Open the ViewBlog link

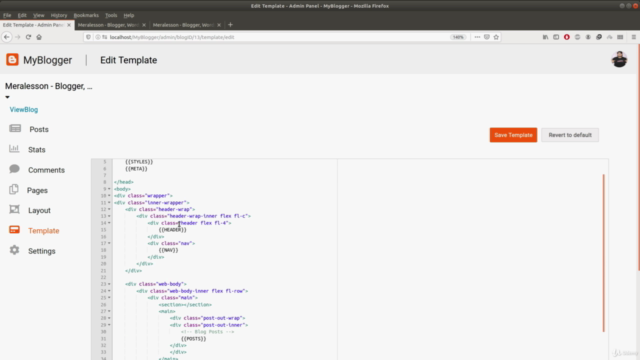coord(24,109)
